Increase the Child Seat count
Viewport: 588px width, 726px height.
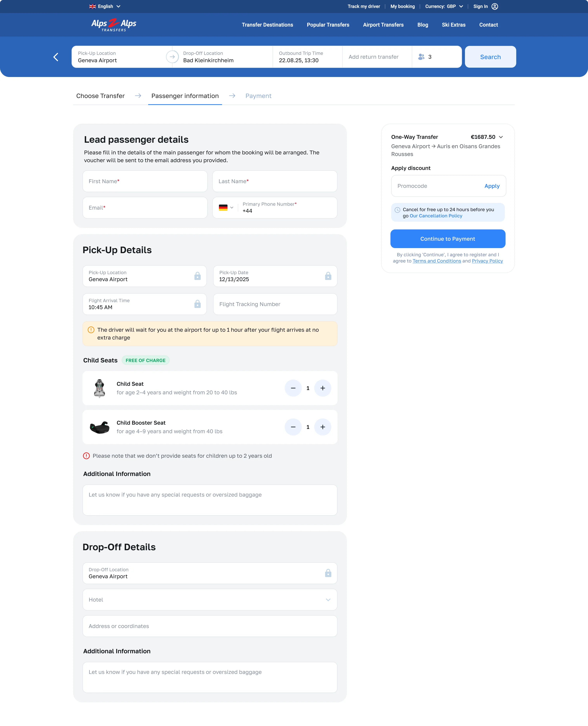click(323, 388)
